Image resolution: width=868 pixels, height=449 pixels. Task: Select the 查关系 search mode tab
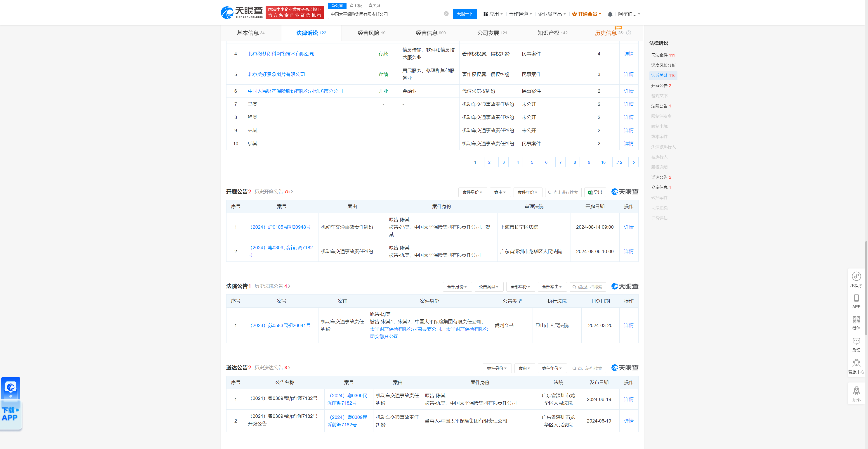[x=374, y=5]
